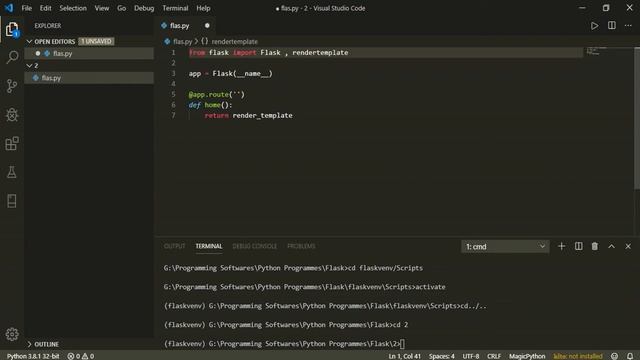Screen dimensions: 640x360
Task: Click the editor vertical scrollbar
Action: click(637, 118)
